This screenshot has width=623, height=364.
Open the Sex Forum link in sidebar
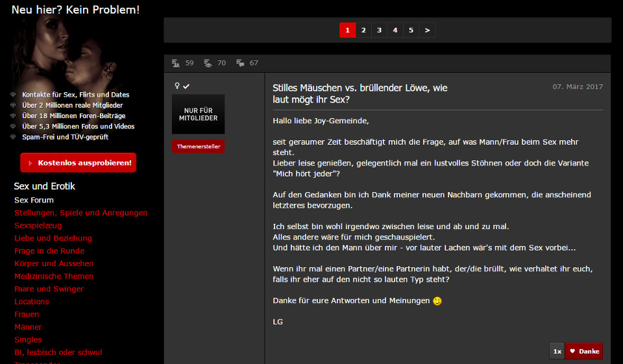pos(34,200)
